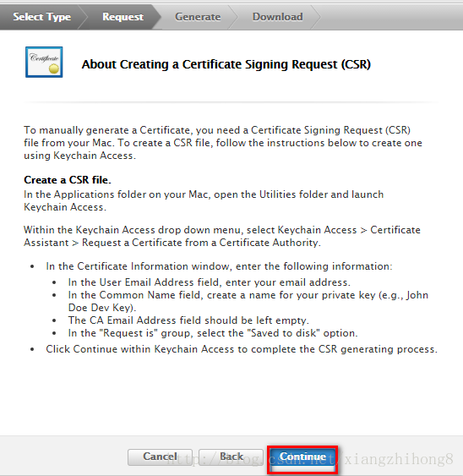Click the 'Create a CSR file.' subheading

68,180
